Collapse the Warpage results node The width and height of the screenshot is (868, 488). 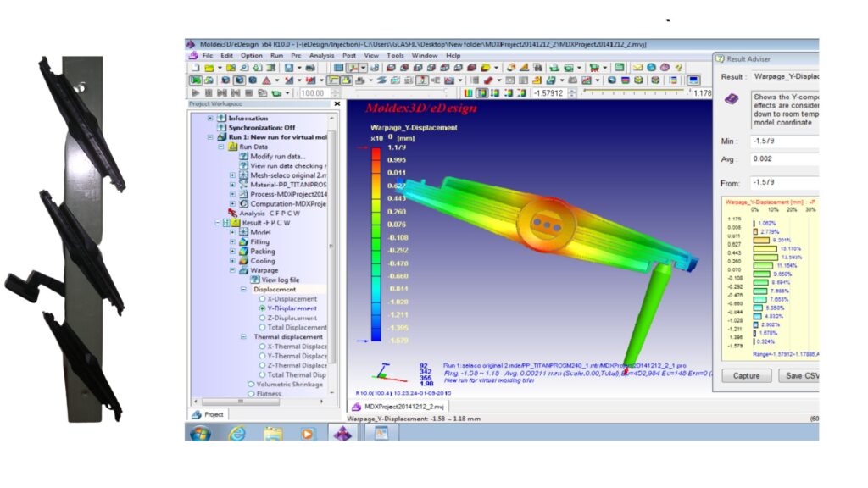[232, 270]
